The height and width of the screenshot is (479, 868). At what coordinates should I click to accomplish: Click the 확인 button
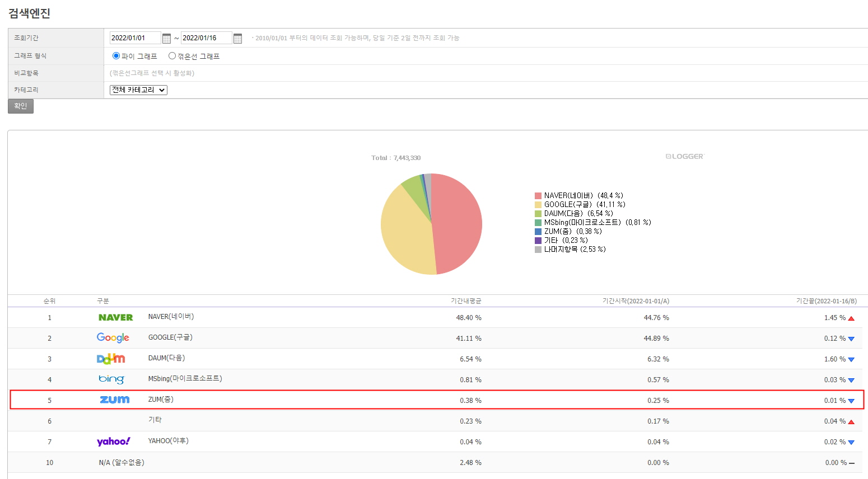pyautogui.click(x=21, y=106)
